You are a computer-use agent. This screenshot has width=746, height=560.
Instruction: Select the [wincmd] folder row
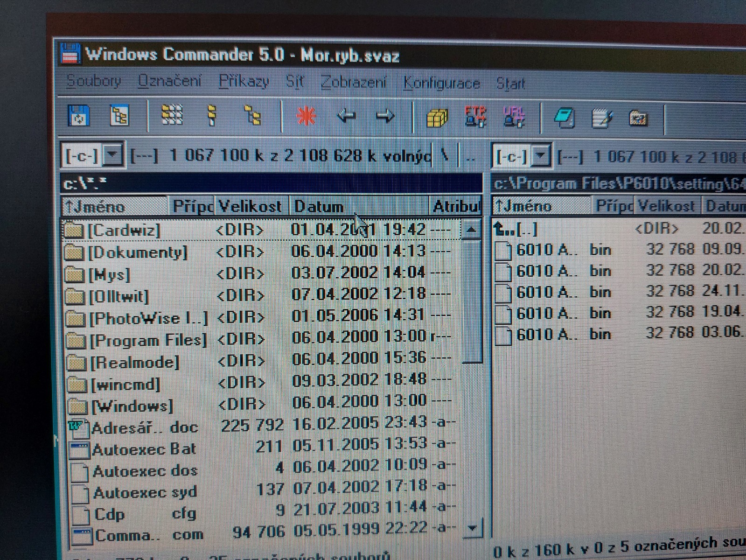(262, 383)
